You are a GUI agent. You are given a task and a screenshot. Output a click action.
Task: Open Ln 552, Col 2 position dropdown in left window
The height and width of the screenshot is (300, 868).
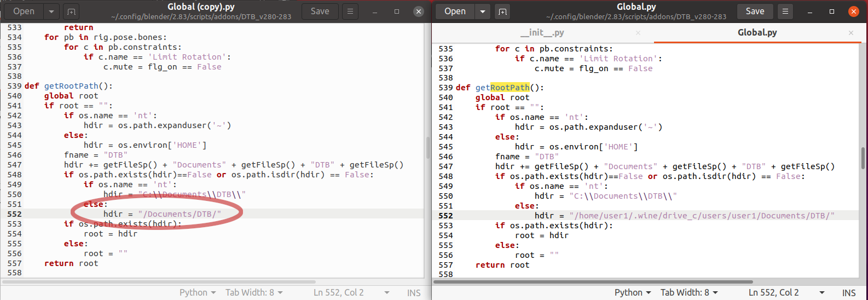click(351, 292)
